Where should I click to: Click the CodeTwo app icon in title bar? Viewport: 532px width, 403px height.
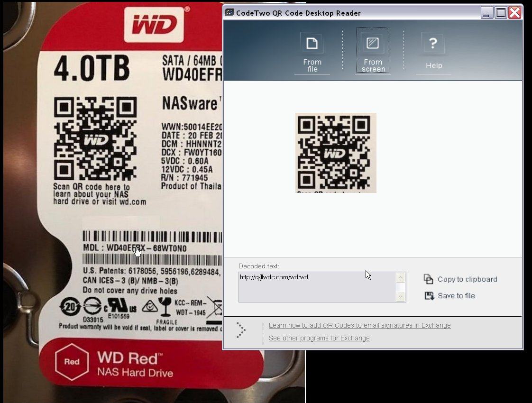click(229, 12)
